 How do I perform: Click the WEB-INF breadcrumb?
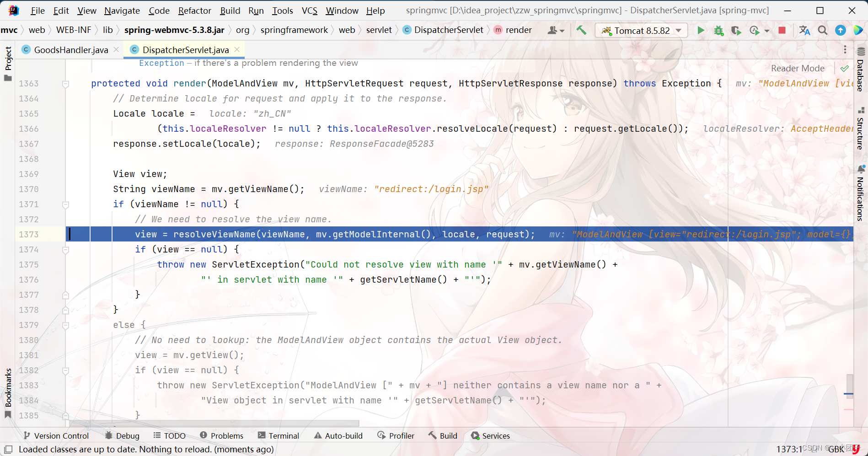pyautogui.click(x=74, y=30)
